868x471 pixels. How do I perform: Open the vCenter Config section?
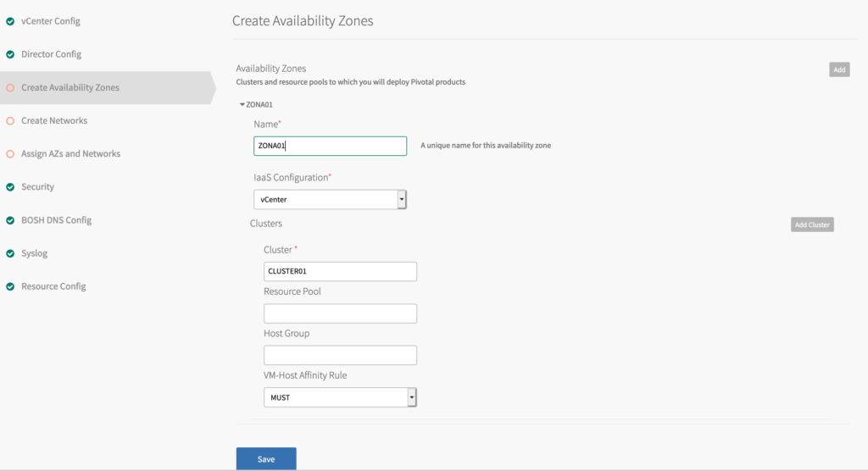(x=50, y=21)
